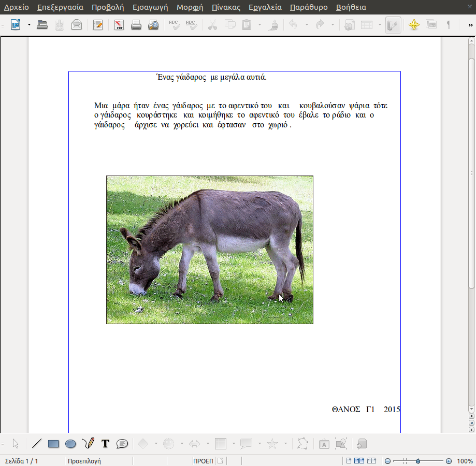Select the Text box T tool
The height and width of the screenshot is (466, 476).
click(105, 444)
